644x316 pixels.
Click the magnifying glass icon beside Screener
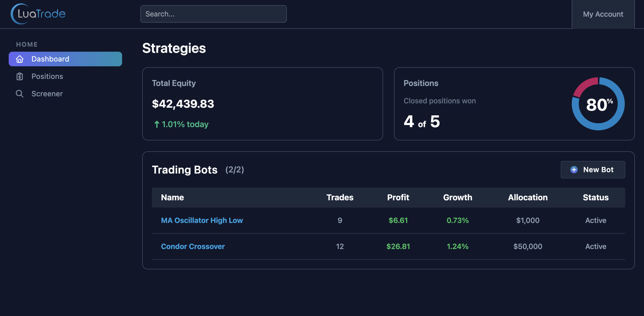click(x=20, y=94)
